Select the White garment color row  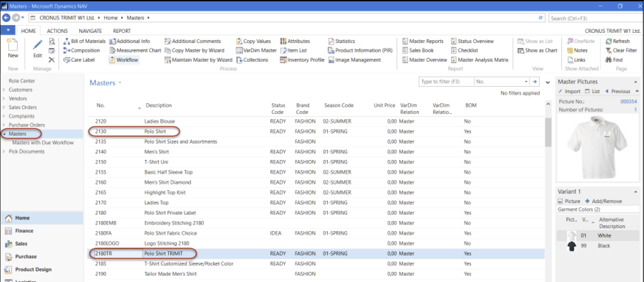tap(598, 236)
